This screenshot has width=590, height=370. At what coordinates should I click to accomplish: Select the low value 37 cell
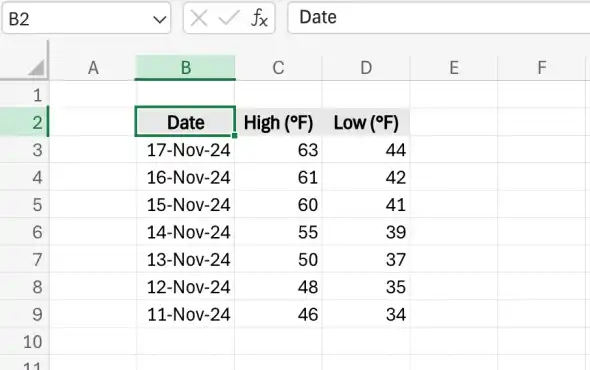point(366,259)
